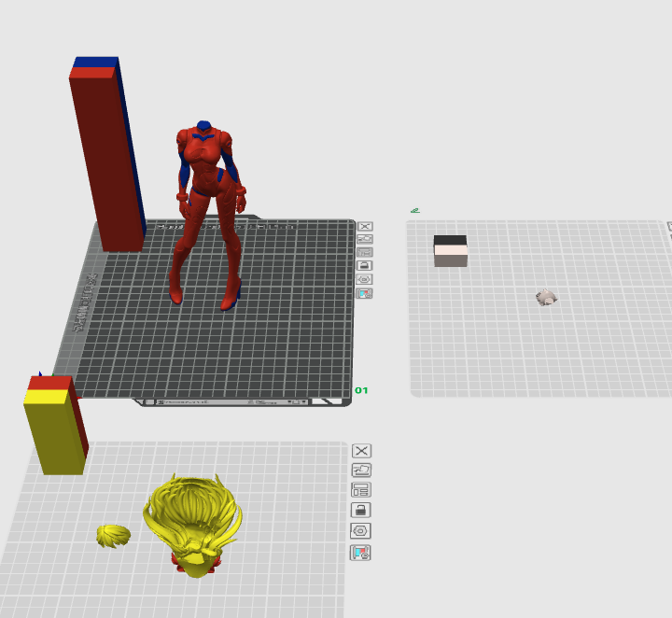The image size is (672, 618).
Task: Open filament color mapping icon for bottom plate
Action: pos(360,553)
